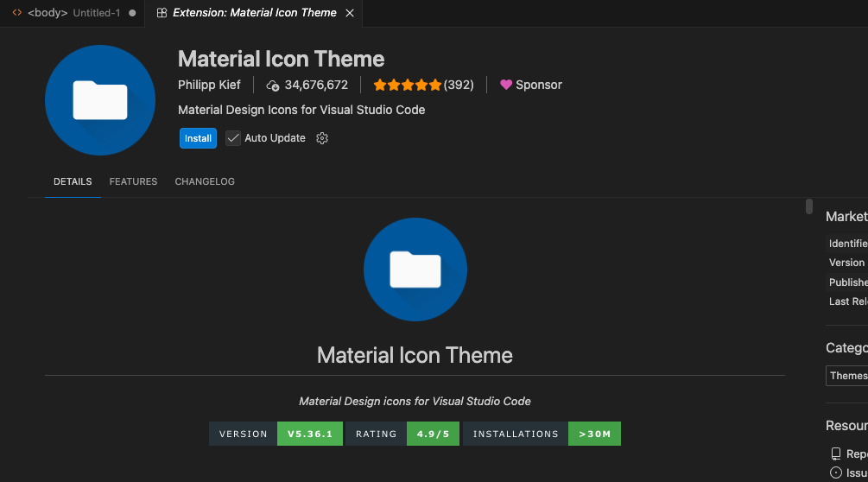Click the Version row in Marketplace info
This screenshot has height=482, width=868.
[x=847, y=263]
